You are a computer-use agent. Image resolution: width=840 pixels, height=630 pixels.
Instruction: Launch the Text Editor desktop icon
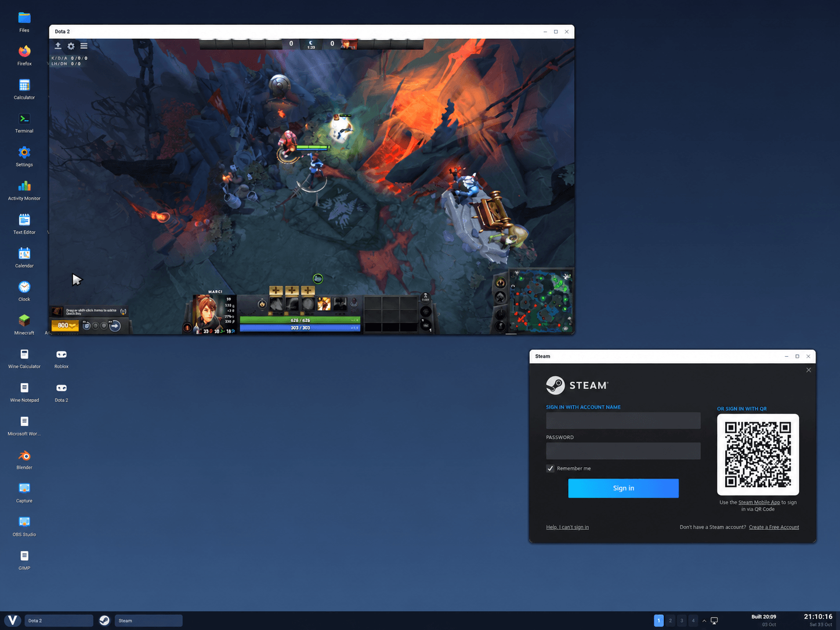[x=24, y=224]
